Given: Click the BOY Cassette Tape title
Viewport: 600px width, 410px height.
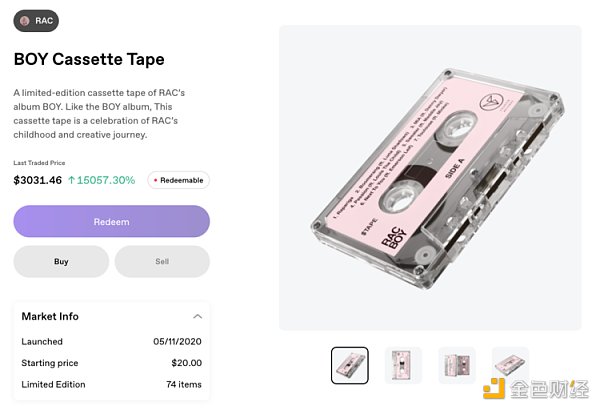Looking at the screenshot, I should [89, 59].
